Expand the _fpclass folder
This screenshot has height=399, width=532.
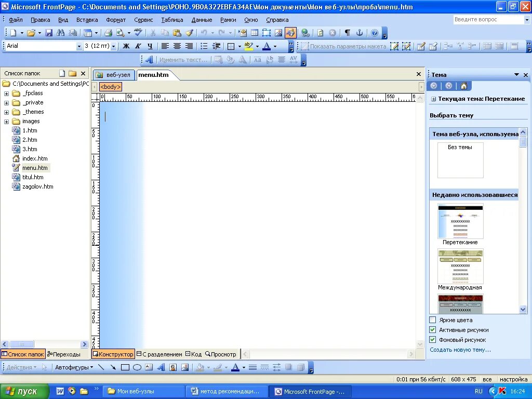(x=6, y=94)
